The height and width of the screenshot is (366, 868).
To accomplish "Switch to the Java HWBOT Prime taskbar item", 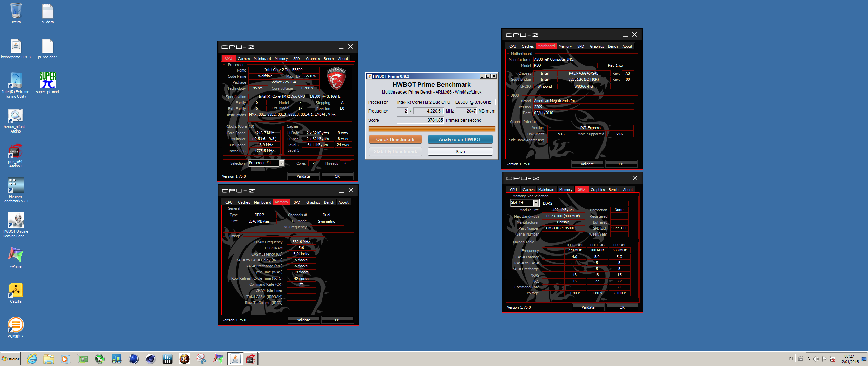I will pos(235,359).
